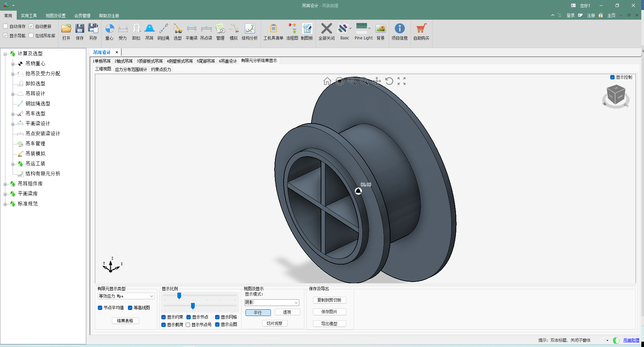The image size is (644, 347).
Task: Open the 阴影 display mode dropdown
Action: [x=272, y=303]
